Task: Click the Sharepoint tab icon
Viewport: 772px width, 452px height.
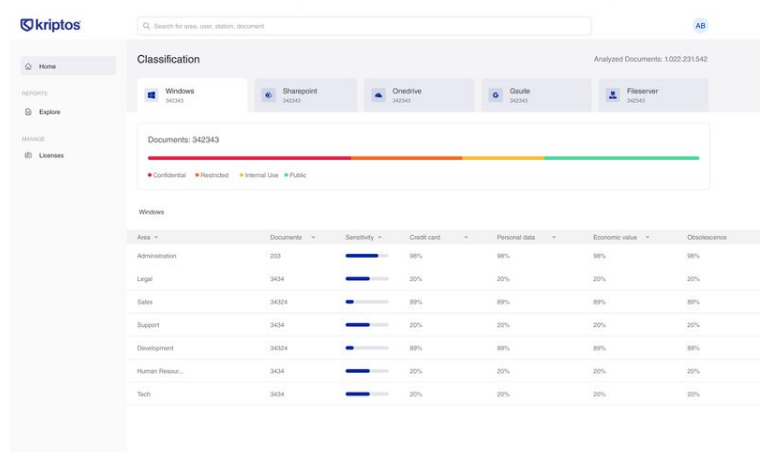Action: pos(268,95)
